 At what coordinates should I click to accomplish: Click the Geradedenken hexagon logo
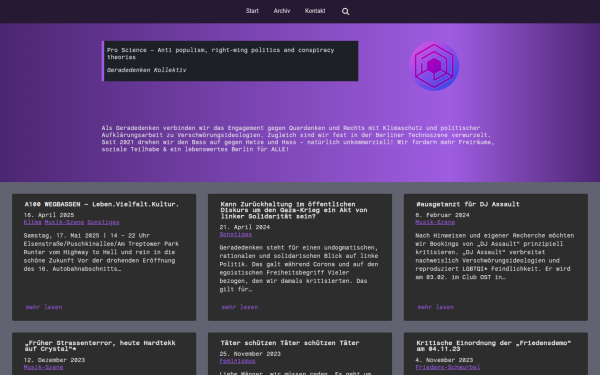point(434,66)
